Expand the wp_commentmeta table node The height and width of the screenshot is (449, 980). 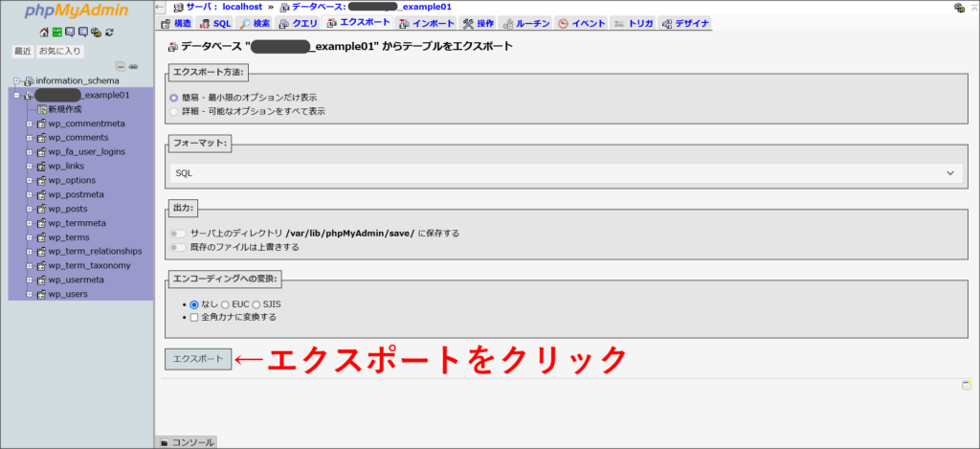pos(30,123)
